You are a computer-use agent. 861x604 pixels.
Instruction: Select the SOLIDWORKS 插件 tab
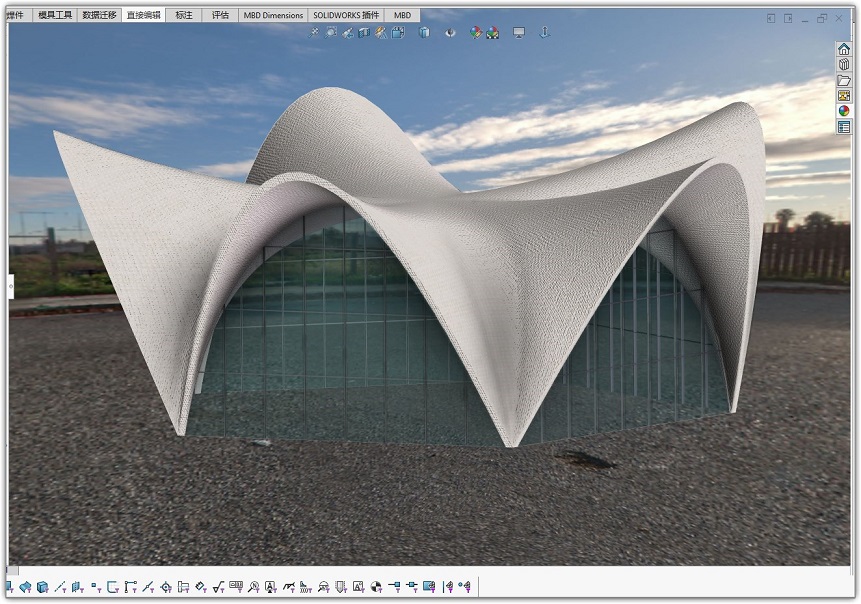346,15
